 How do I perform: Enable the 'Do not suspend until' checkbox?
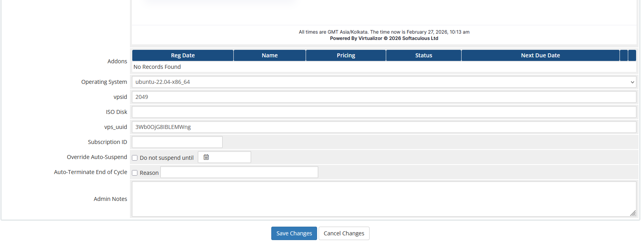click(x=135, y=158)
